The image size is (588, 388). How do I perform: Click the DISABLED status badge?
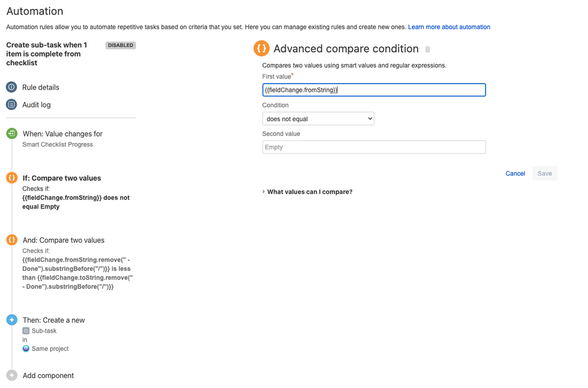click(x=120, y=45)
